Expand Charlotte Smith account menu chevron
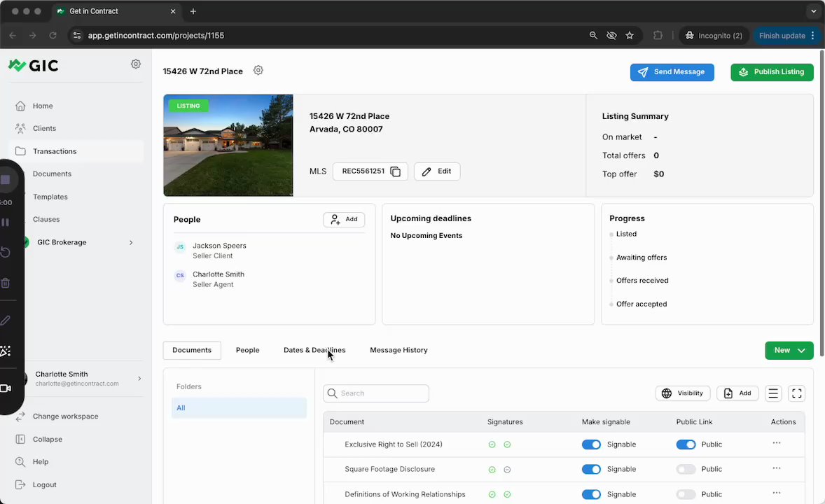Viewport: 825px width, 504px height. click(x=139, y=378)
